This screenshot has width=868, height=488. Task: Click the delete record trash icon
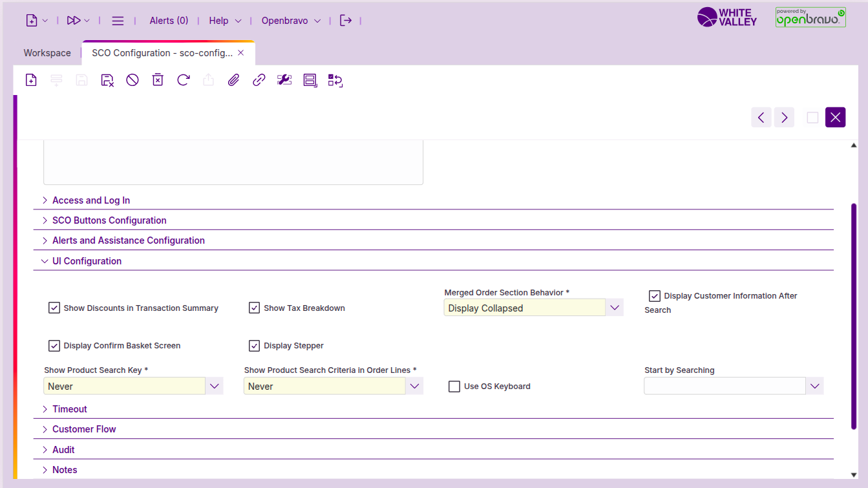click(x=158, y=80)
